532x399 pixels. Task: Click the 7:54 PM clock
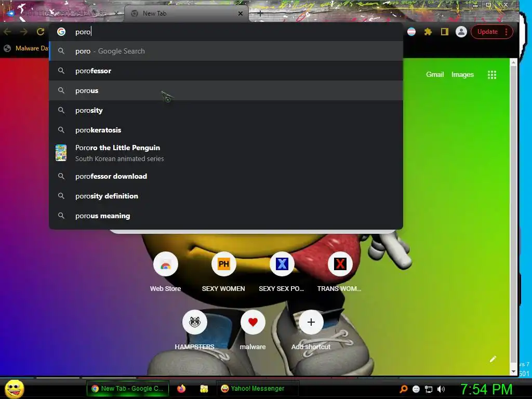pyautogui.click(x=486, y=389)
